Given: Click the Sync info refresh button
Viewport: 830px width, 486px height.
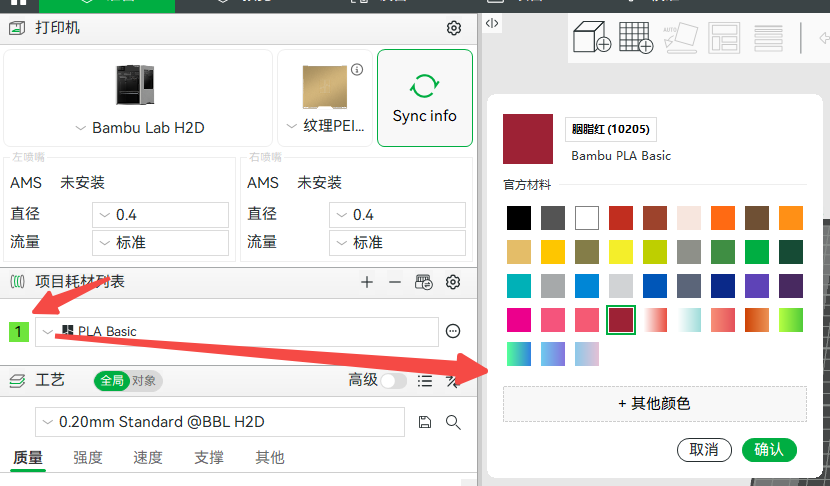Looking at the screenshot, I should coord(425,98).
